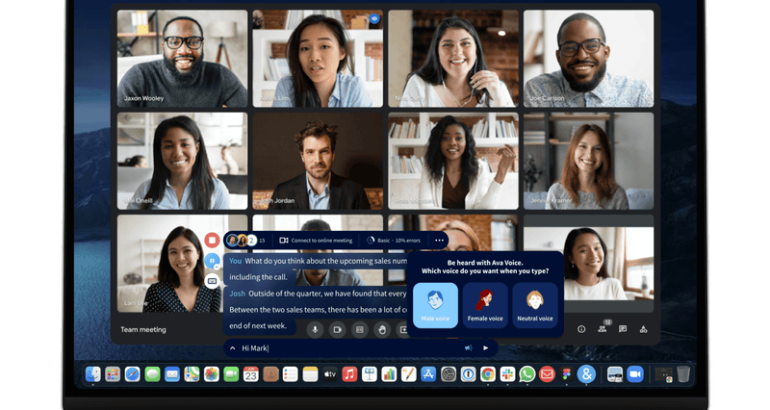
Task: Choose the Female voice option
Action: (x=484, y=305)
